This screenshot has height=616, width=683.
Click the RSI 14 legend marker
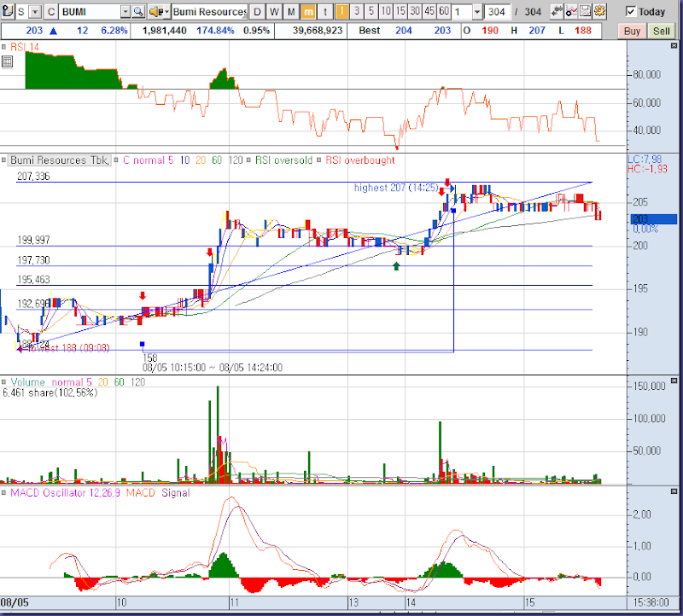(x=3, y=47)
